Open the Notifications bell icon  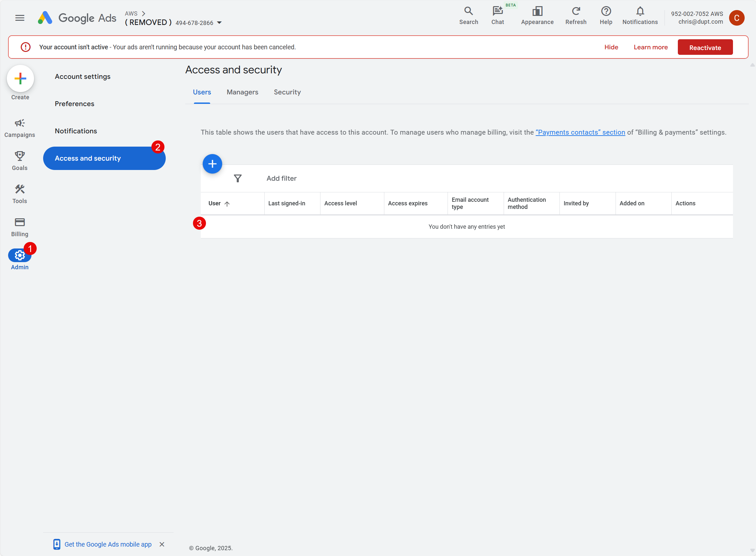tap(640, 11)
